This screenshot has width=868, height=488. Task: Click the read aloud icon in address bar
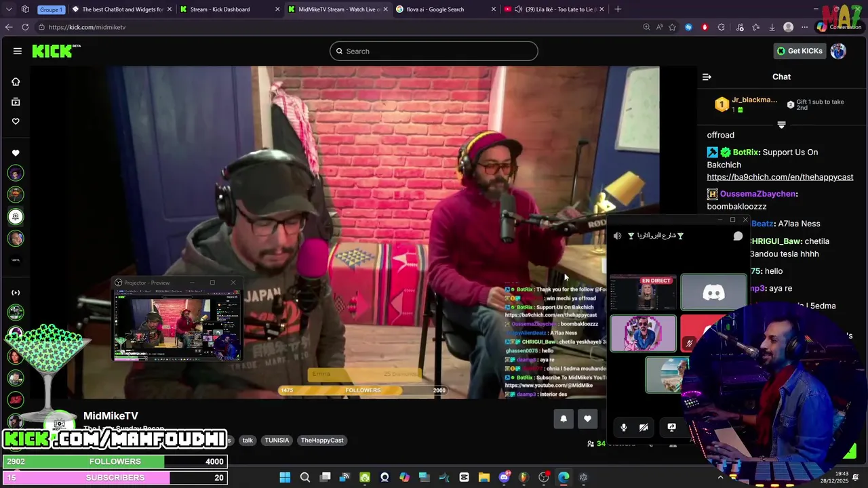pyautogui.click(x=659, y=27)
